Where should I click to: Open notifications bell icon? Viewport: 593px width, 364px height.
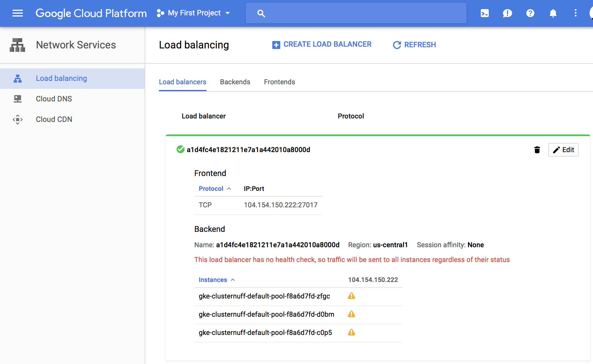coord(553,13)
